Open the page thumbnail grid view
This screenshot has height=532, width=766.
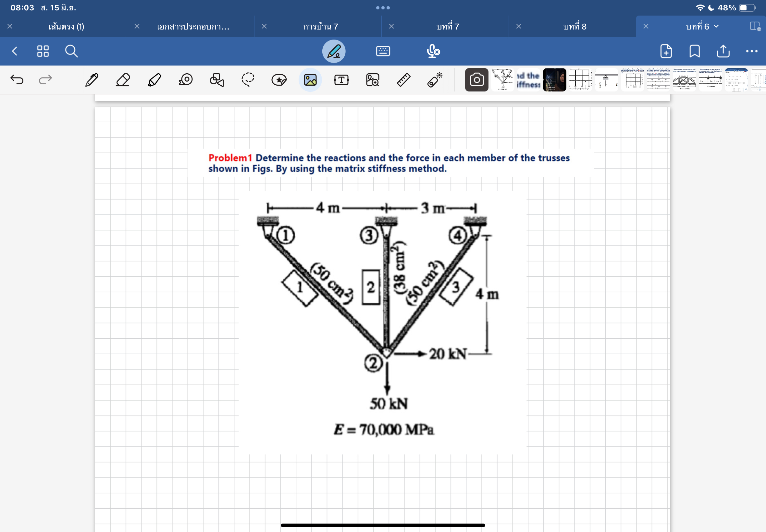coord(43,51)
